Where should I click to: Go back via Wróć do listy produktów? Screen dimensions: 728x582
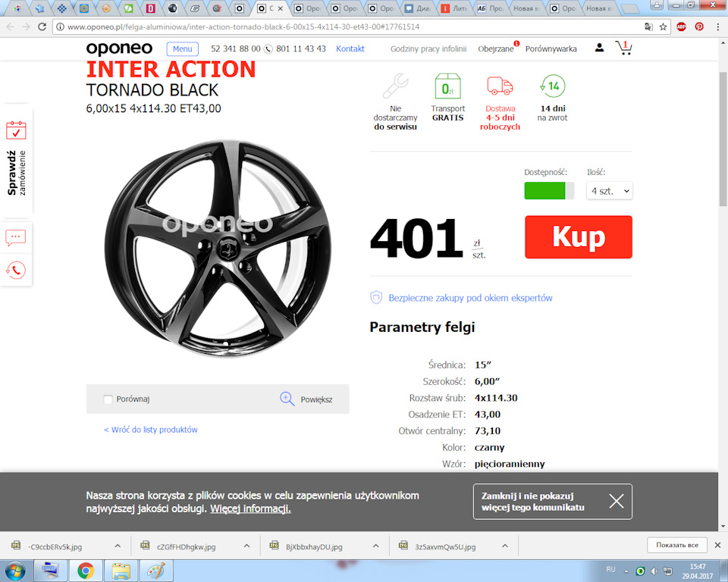click(151, 430)
